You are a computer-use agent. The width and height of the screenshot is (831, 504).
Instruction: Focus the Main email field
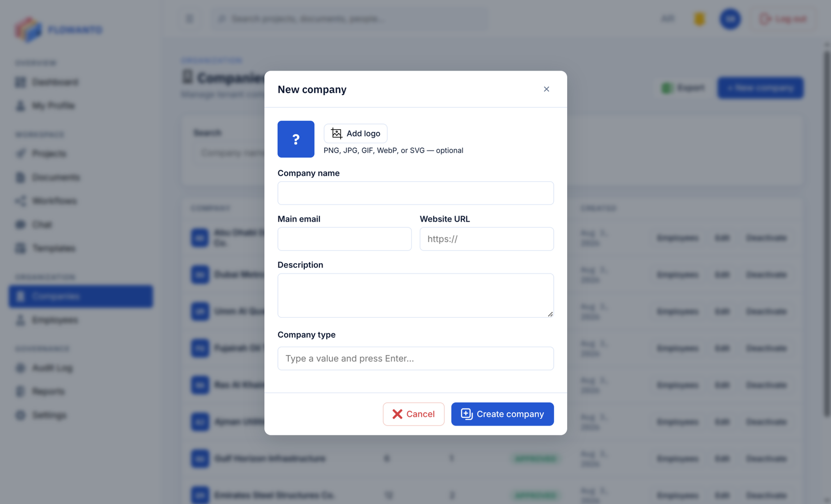pos(344,239)
